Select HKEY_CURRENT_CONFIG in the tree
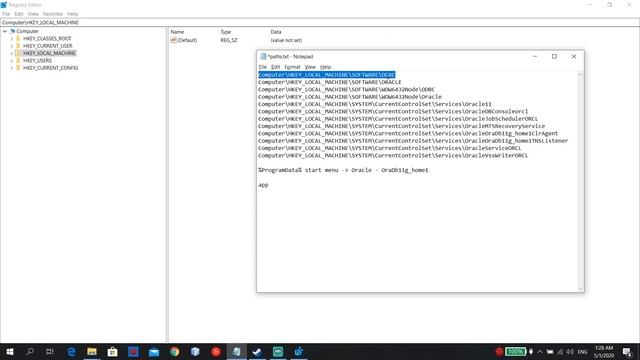This screenshot has width=640, height=360. [51, 68]
